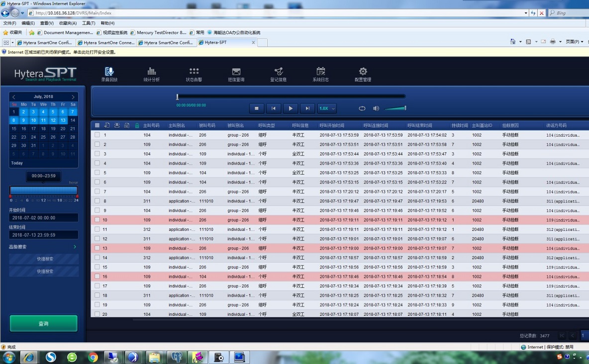Click the playback progress slider handle

[x=177, y=97]
